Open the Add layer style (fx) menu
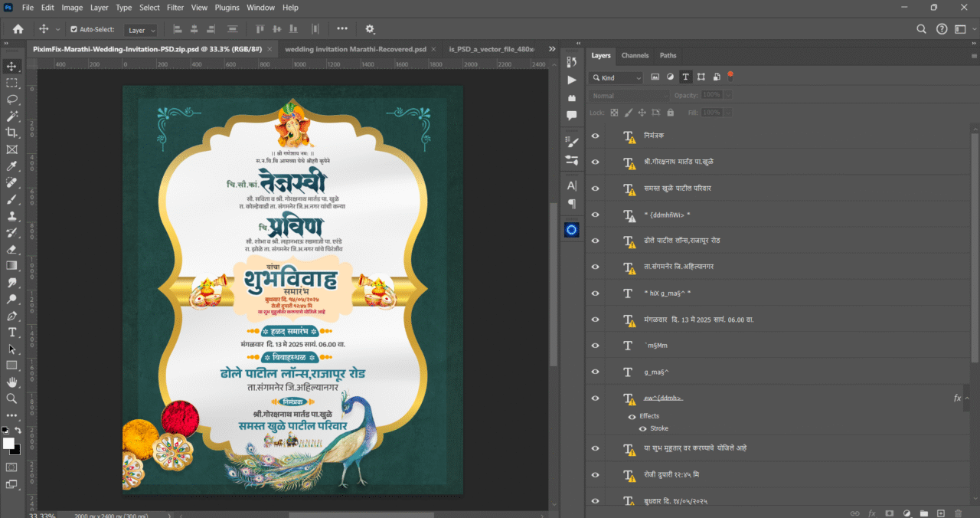 tap(872, 513)
